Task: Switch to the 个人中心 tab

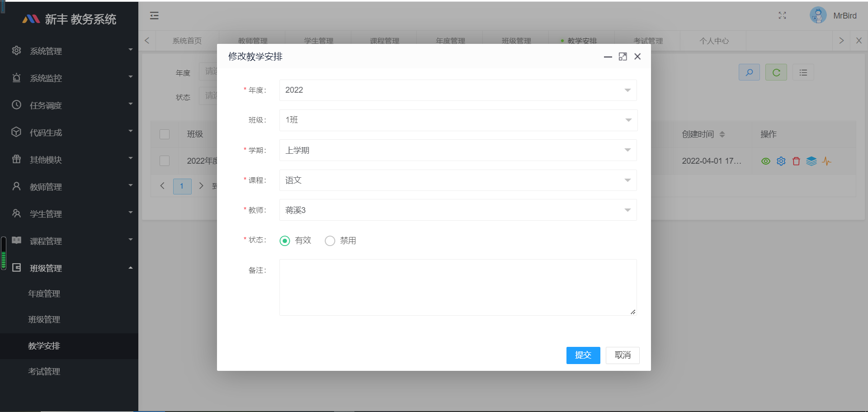Action: click(714, 41)
